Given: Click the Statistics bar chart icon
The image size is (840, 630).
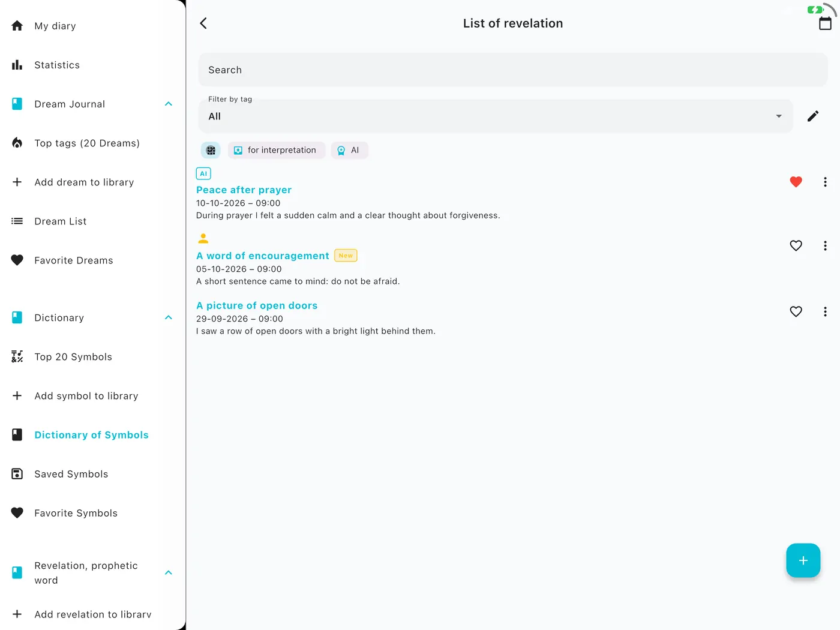Looking at the screenshot, I should tap(17, 65).
